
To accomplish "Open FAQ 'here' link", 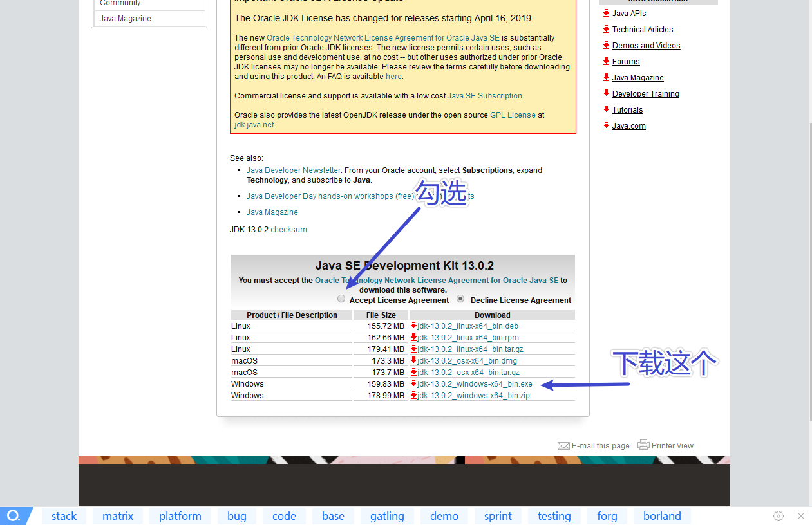I will pyautogui.click(x=393, y=77).
